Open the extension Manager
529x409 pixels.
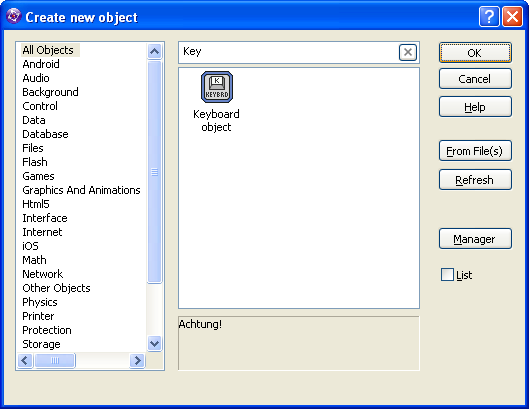point(475,239)
